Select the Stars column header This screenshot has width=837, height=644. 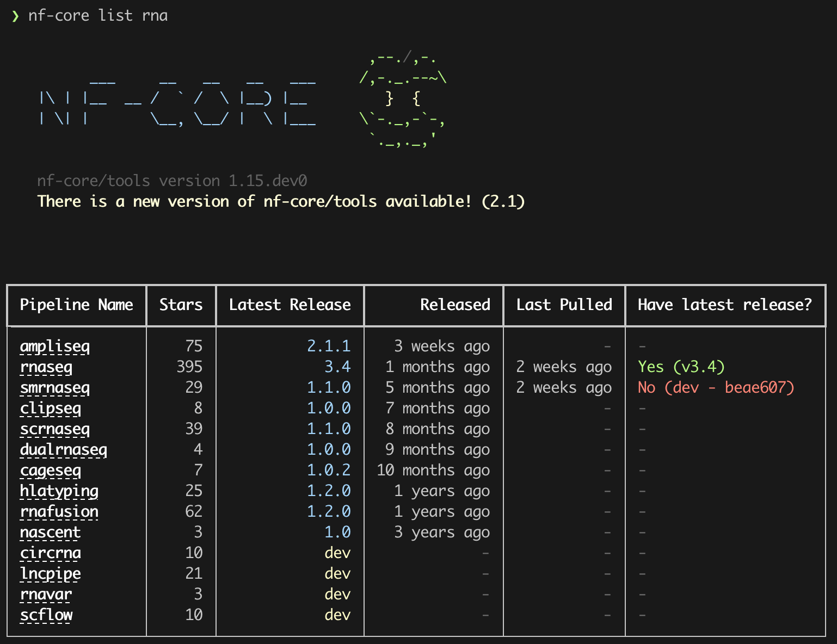point(181,305)
